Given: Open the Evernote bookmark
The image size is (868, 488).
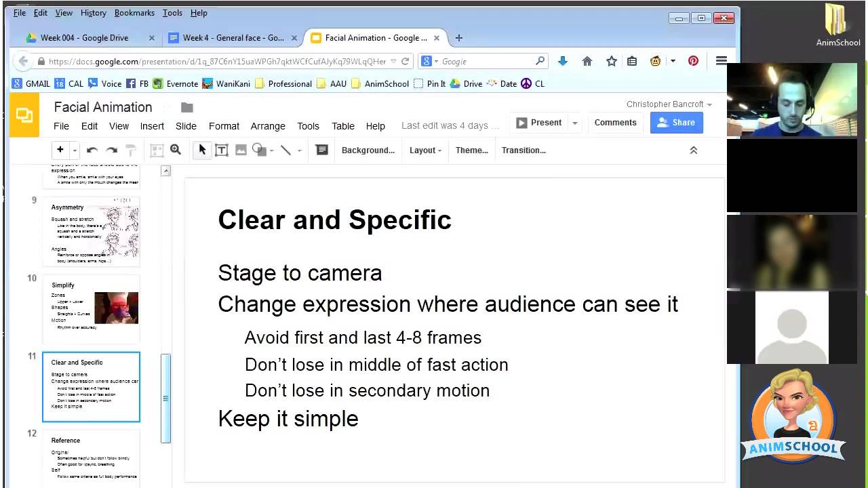Looking at the screenshot, I should click(176, 84).
